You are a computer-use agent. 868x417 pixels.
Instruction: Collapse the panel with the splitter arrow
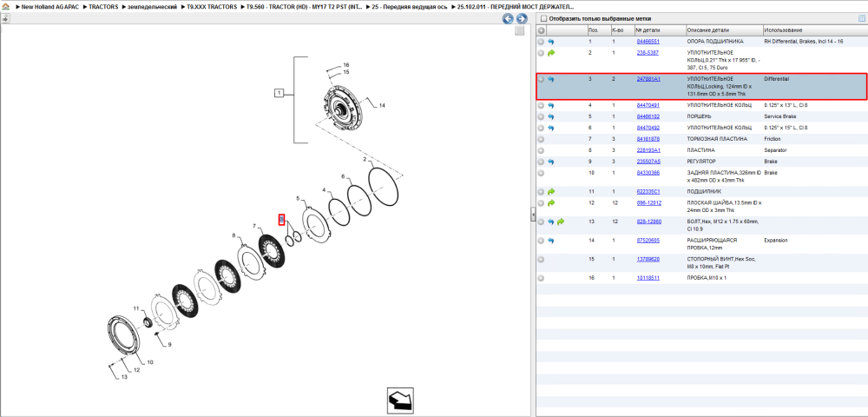coord(533,214)
